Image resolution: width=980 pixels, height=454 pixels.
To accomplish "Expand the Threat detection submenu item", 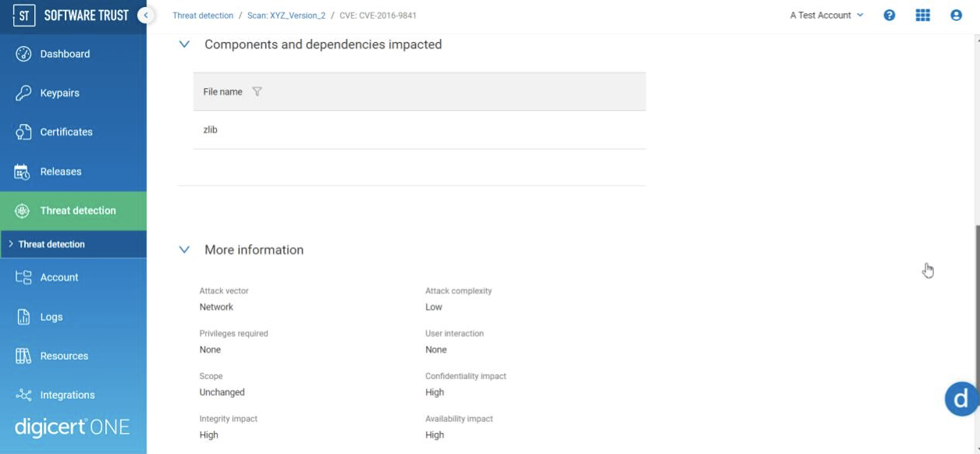I will [x=51, y=244].
